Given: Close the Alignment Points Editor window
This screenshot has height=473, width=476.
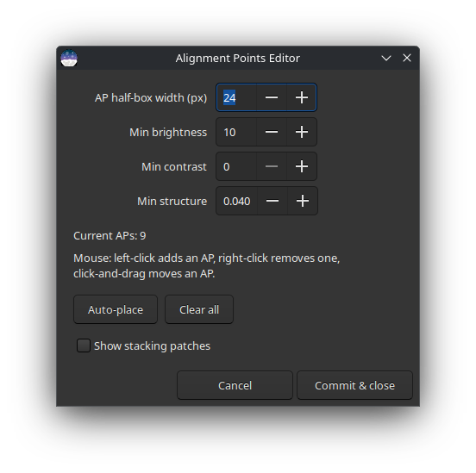Looking at the screenshot, I should point(407,58).
